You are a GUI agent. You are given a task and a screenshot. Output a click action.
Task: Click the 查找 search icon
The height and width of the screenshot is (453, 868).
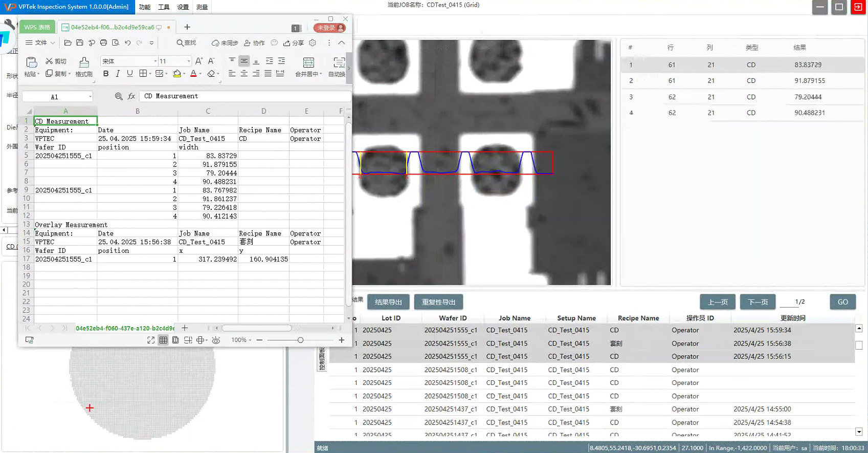click(186, 43)
